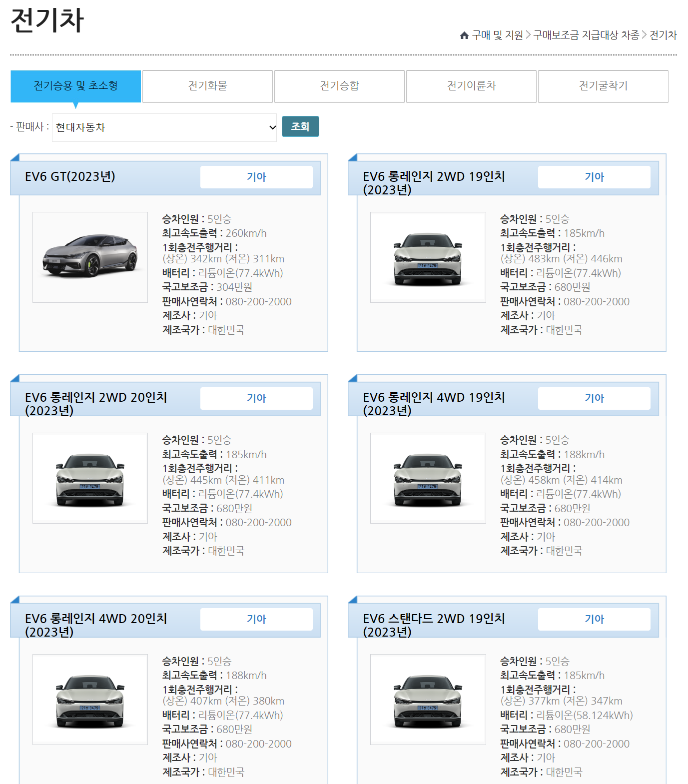
Task: Click the EV6 GT(2023년) card title
Action: pos(70,176)
